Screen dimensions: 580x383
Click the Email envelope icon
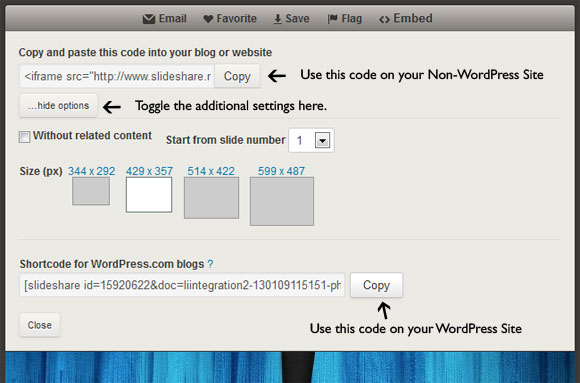pos(149,19)
